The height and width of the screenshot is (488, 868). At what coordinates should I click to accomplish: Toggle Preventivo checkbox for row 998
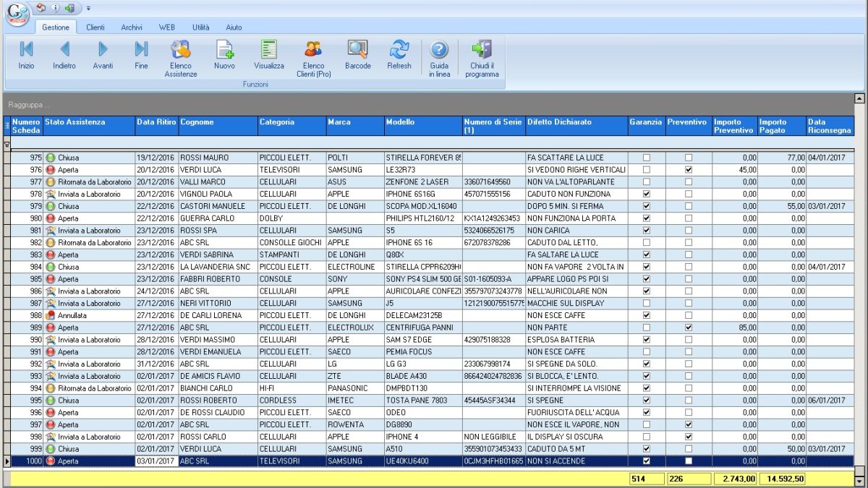[689, 437]
